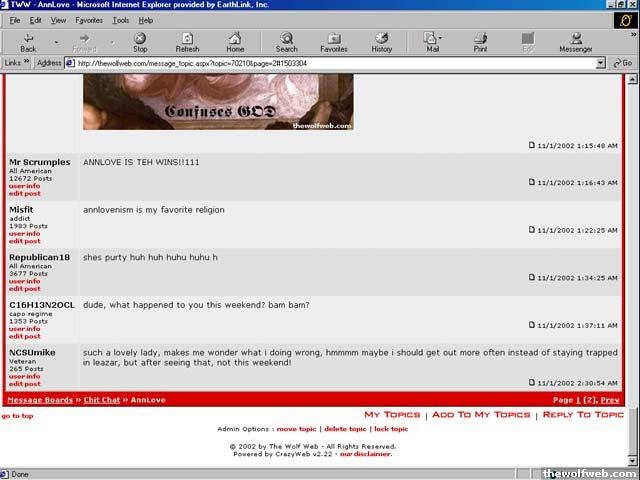
Task: Expand the Back button history arrow
Action: (56, 42)
